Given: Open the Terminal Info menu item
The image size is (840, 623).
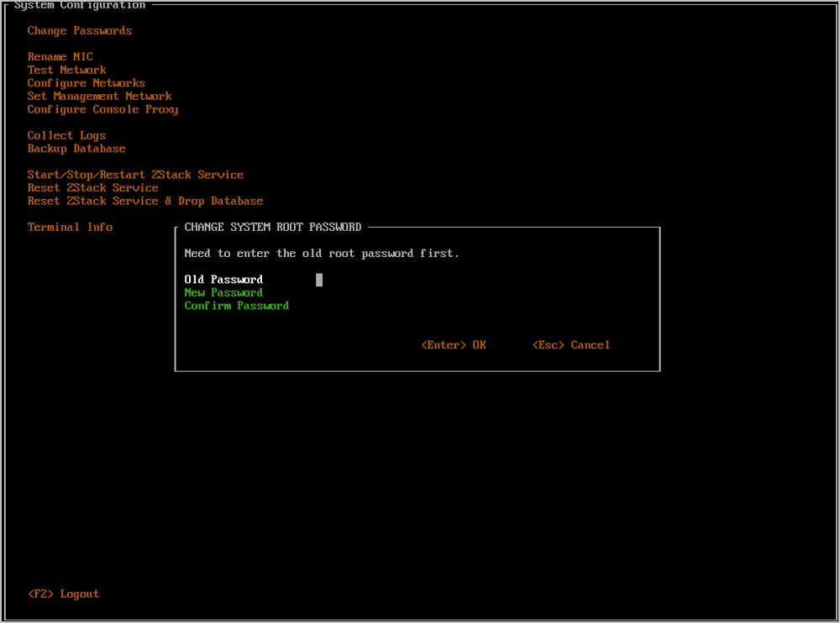Looking at the screenshot, I should (x=70, y=228).
